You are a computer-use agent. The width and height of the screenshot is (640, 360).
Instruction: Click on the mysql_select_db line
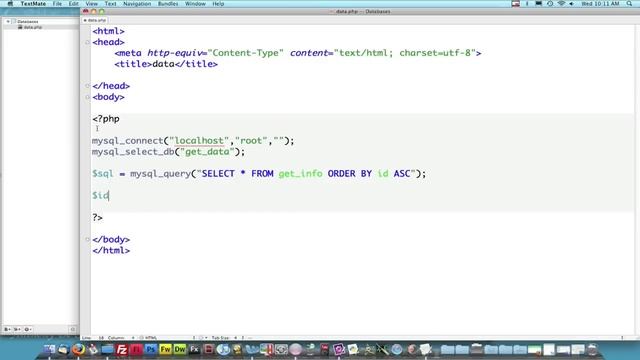point(169,152)
